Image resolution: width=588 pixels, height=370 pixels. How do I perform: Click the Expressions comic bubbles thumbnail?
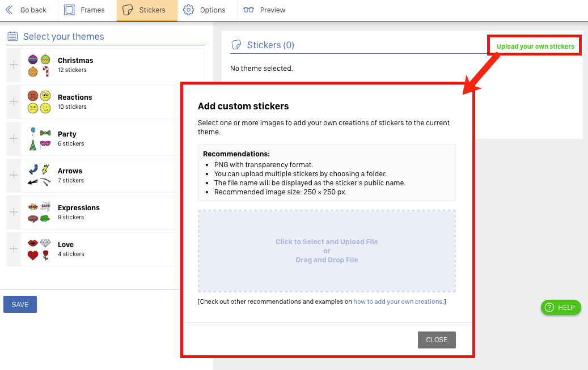(39, 212)
